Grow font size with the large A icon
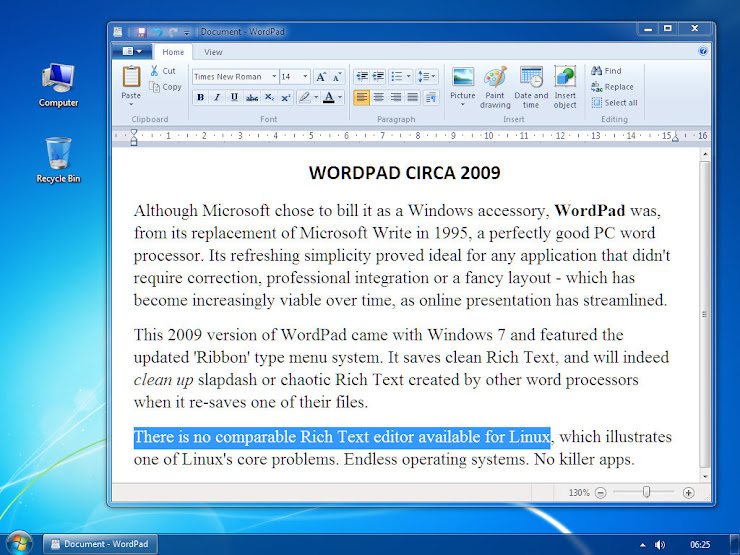Image resolution: width=740 pixels, height=555 pixels. [321, 76]
